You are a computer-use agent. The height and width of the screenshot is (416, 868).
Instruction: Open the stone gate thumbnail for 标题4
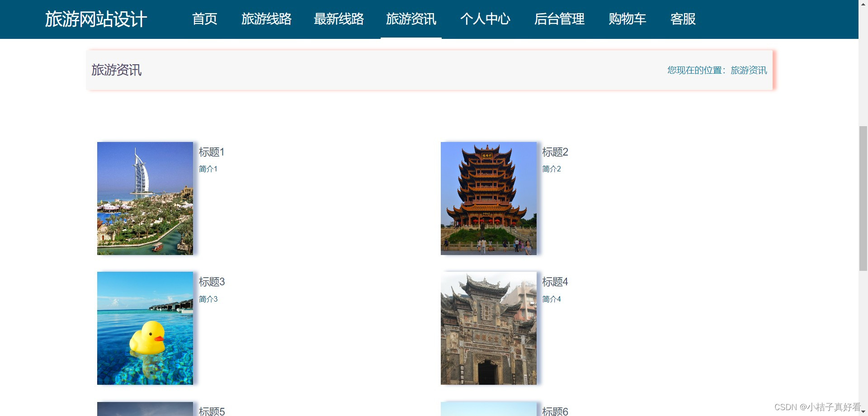(x=489, y=328)
